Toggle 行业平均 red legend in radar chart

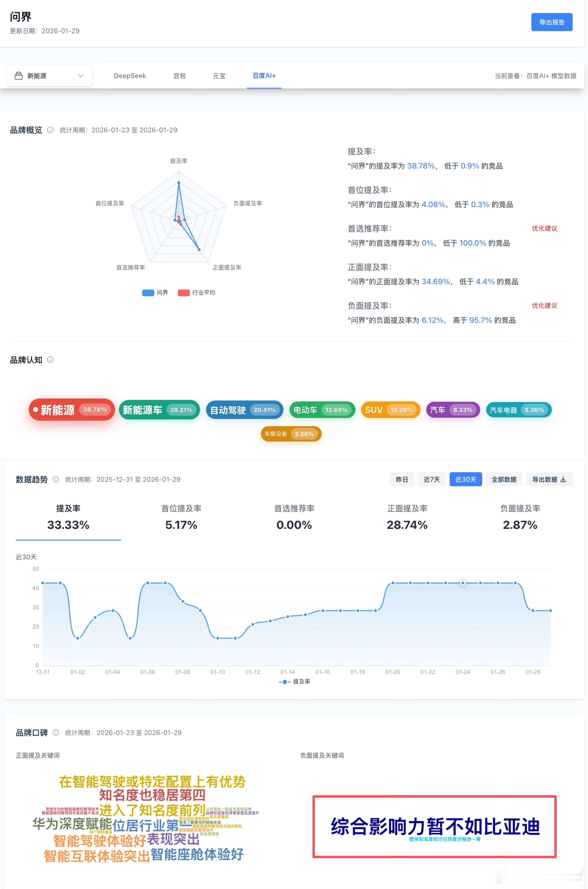(x=184, y=293)
